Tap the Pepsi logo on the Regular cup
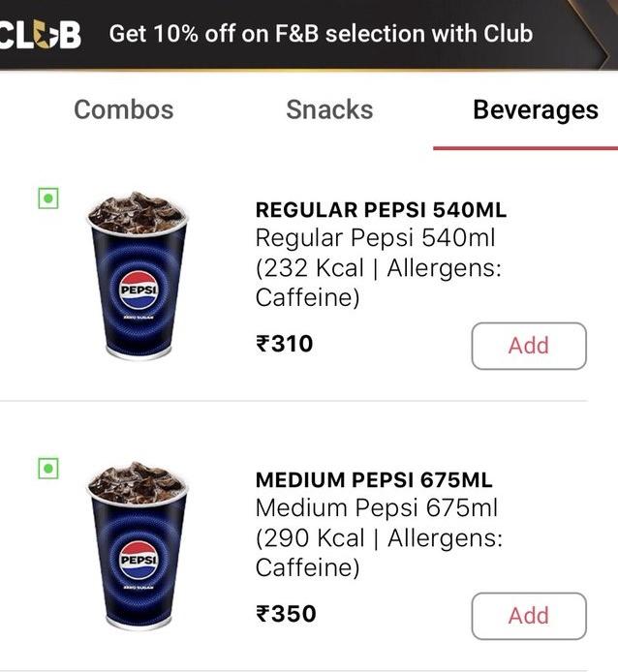The width and height of the screenshot is (618, 672). click(x=136, y=289)
